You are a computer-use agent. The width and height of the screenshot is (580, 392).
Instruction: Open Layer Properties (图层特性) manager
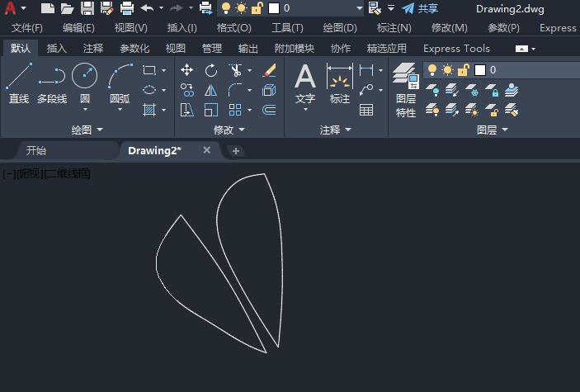click(406, 90)
